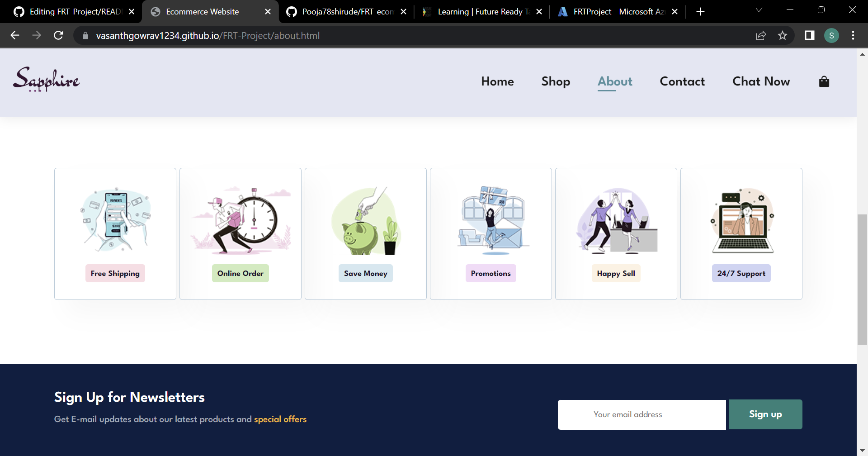
Task: Click the share icon in the address bar
Action: coord(761,35)
